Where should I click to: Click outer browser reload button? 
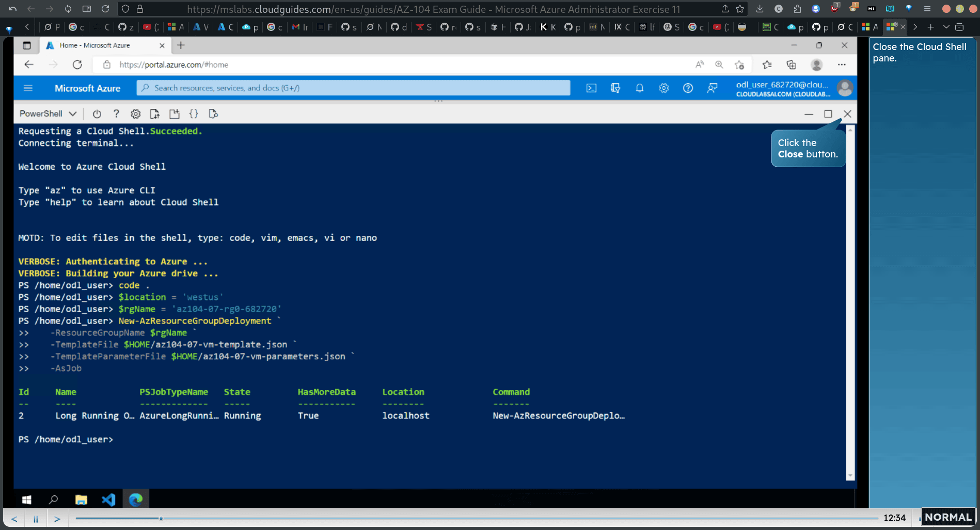105,9
